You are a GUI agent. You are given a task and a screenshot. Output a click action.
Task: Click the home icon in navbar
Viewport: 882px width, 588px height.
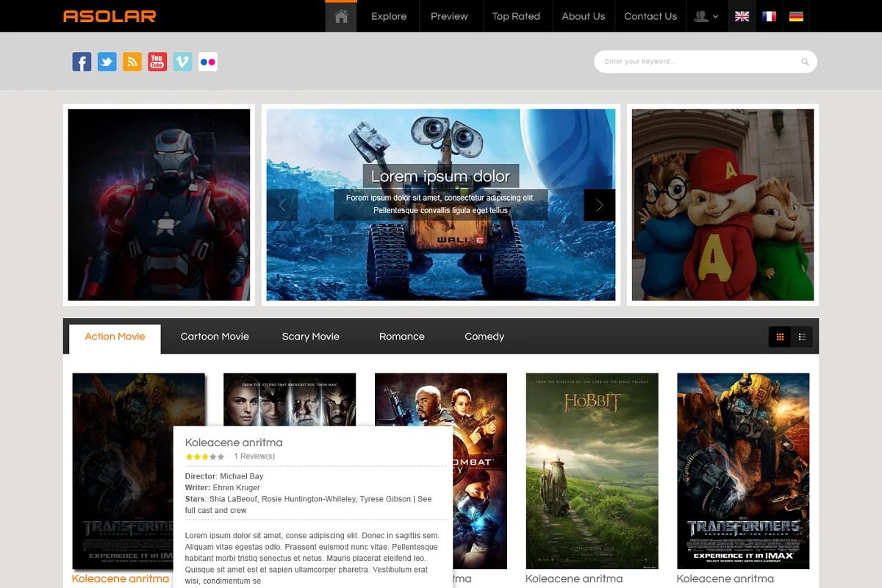(341, 16)
